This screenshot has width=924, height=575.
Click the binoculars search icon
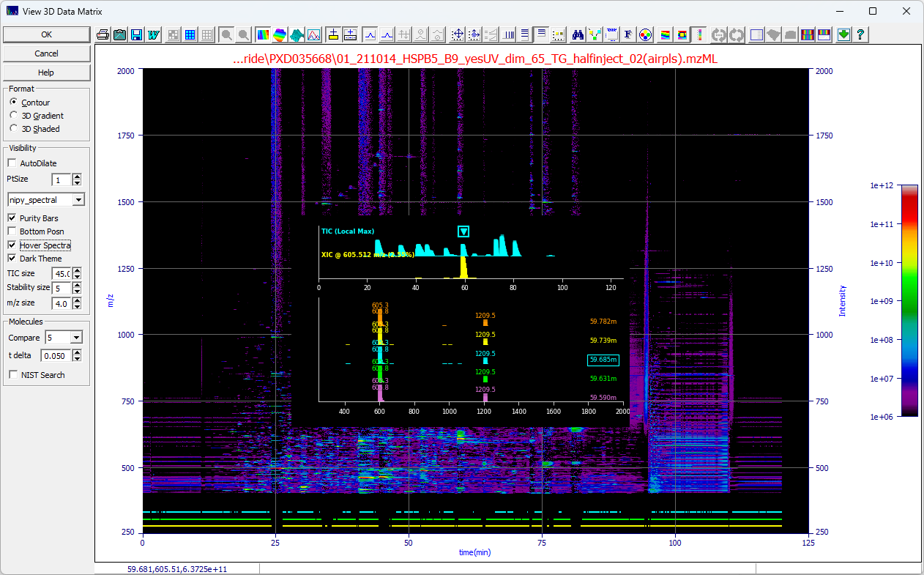[x=577, y=34]
